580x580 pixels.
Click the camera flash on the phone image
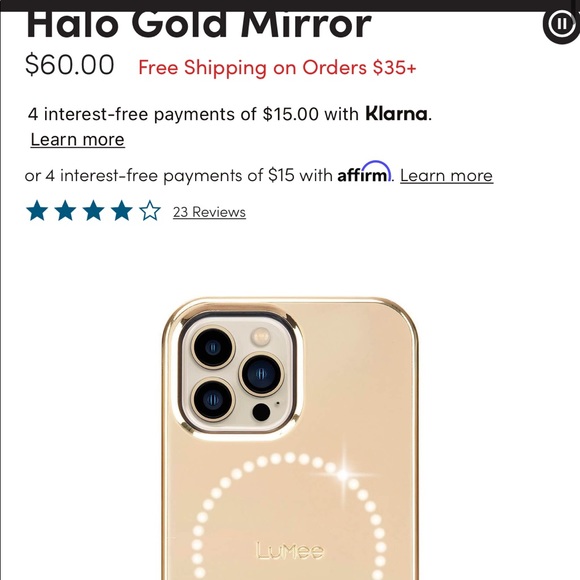(261, 337)
